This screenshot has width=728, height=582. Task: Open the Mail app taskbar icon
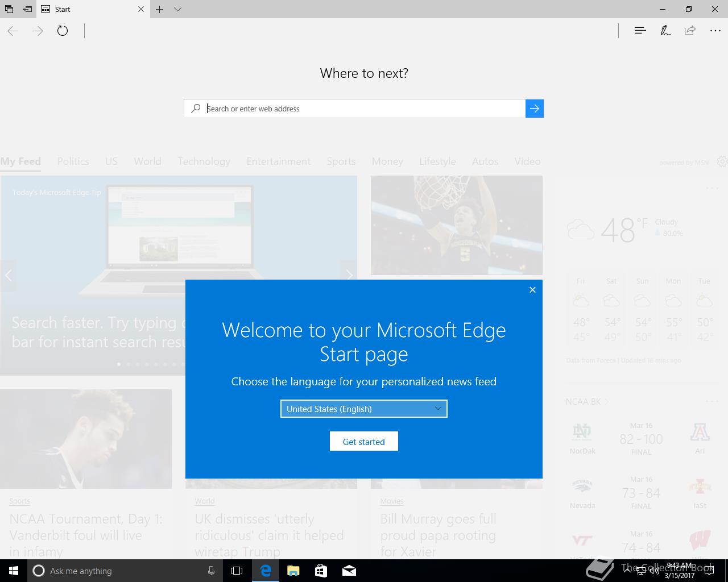tap(349, 571)
